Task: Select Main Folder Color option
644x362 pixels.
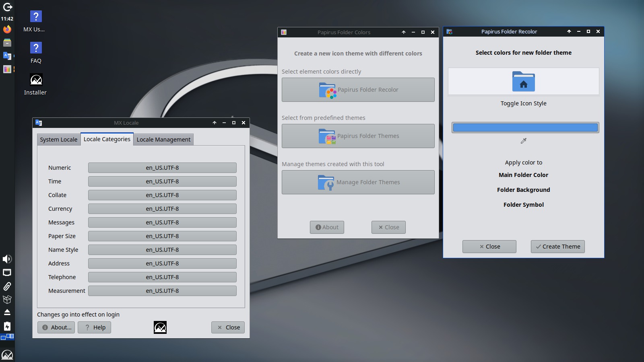Action: click(524, 175)
